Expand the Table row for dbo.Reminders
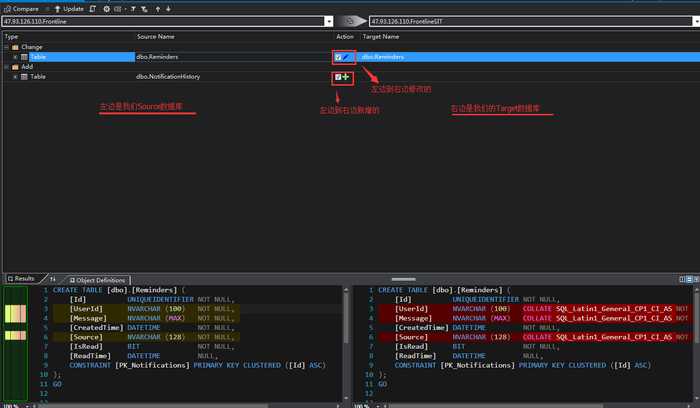The height and width of the screenshot is (408, 700). [x=15, y=57]
